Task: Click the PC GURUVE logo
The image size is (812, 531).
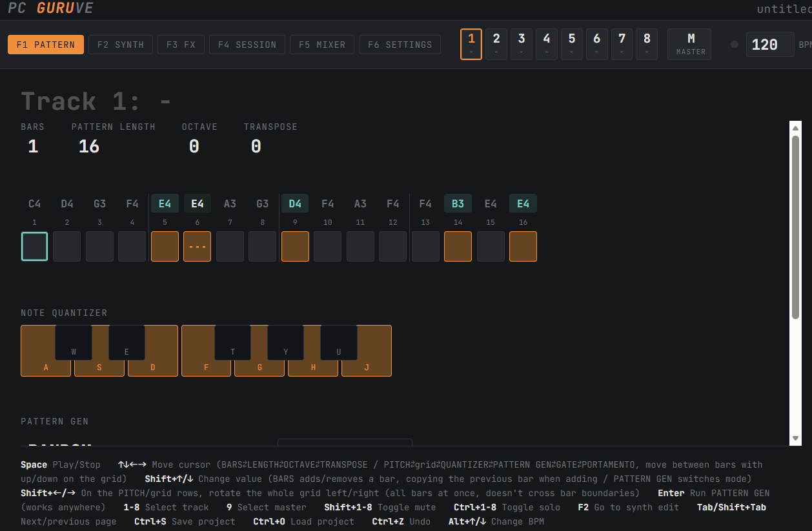Action: click(50, 8)
